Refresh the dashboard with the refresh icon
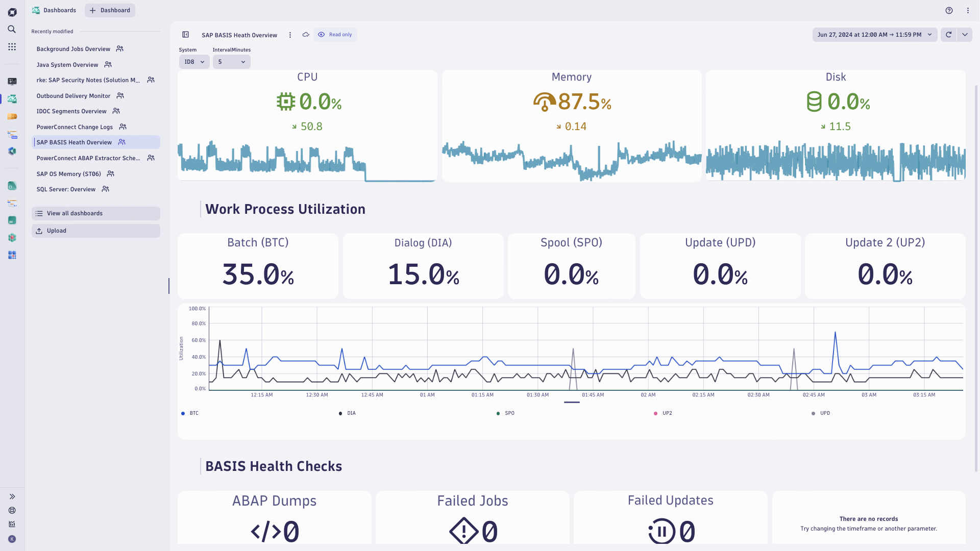 [x=948, y=35]
